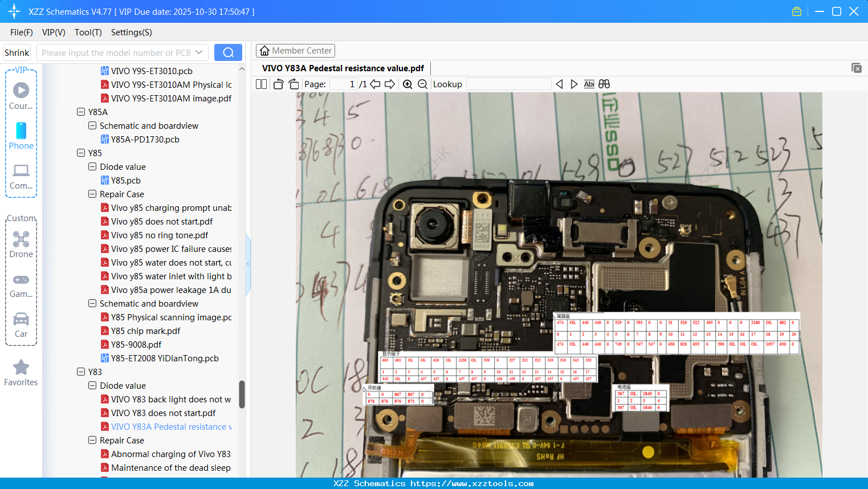The image size is (868, 489).
Task: Collapse the Y85A tree node
Action: [81, 112]
